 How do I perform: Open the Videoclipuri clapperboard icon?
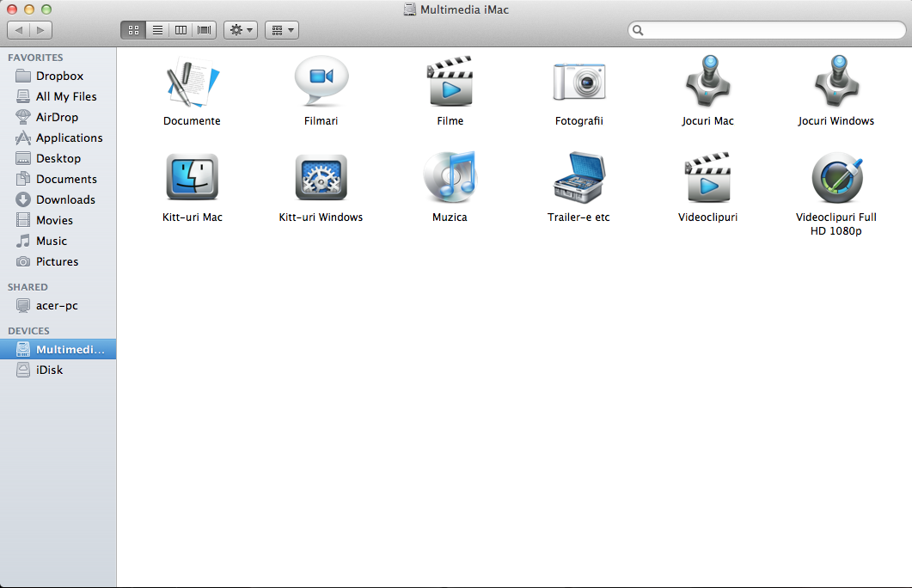(707, 177)
